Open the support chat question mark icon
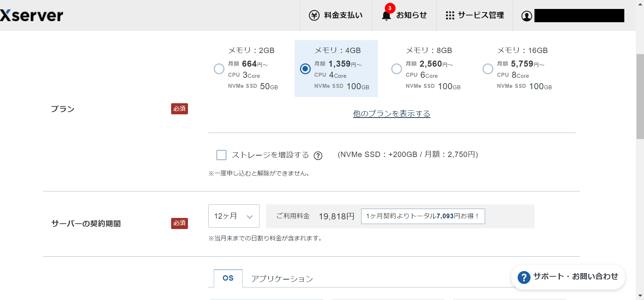Screen dimensions: 644x300 [x=524, y=277]
